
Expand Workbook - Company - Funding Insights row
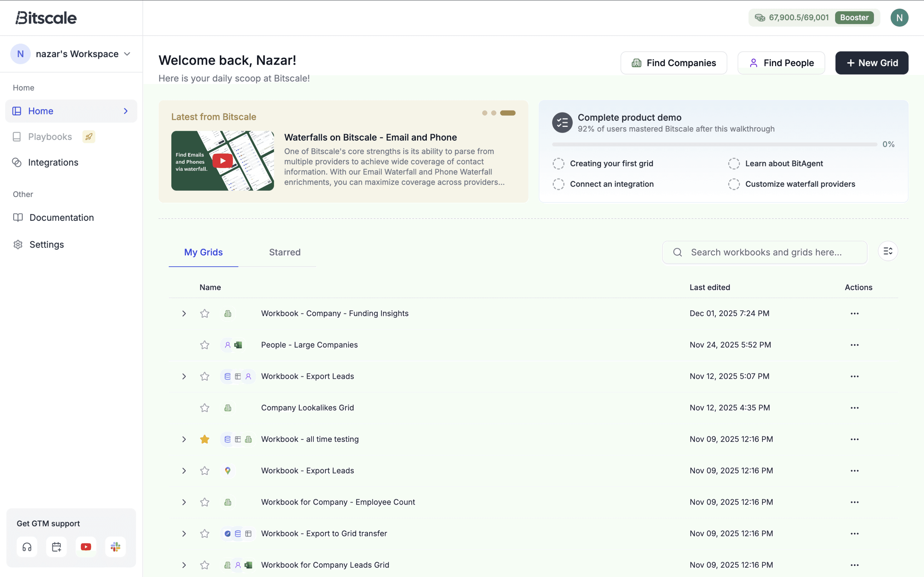(184, 314)
